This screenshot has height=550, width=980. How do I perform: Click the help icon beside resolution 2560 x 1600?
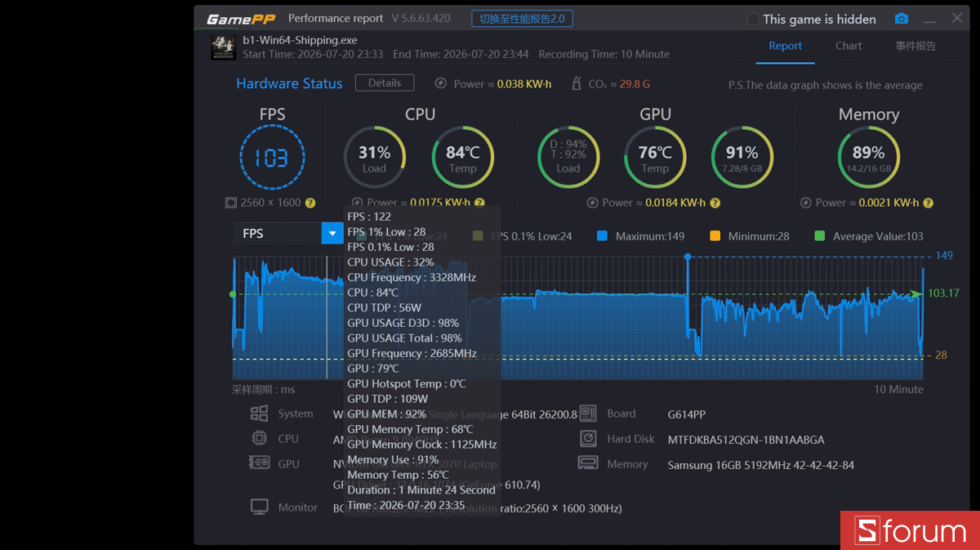310,203
